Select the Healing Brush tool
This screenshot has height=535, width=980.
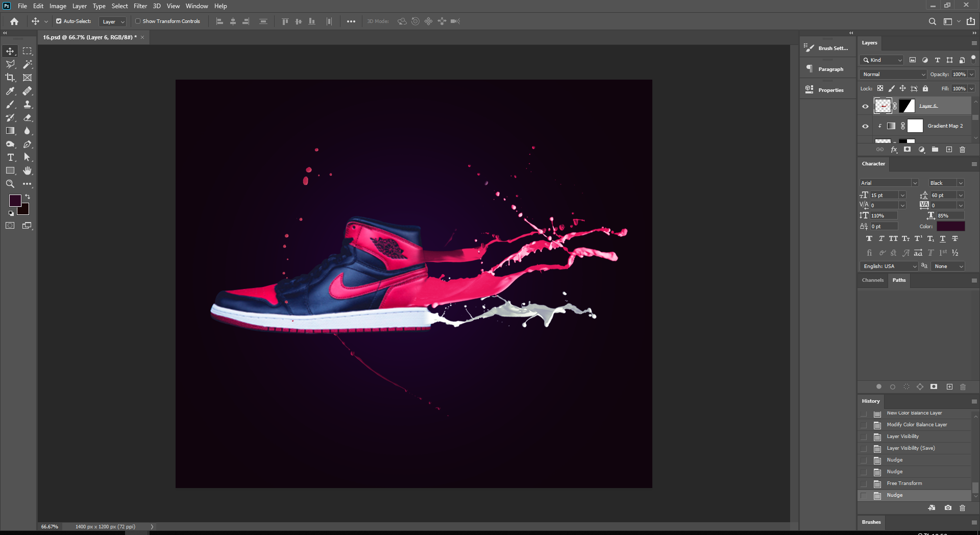[x=27, y=91]
